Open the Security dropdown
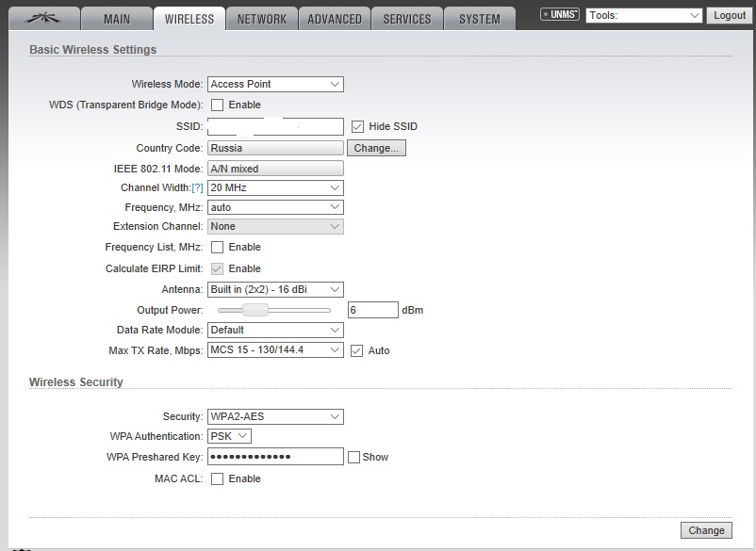The width and height of the screenshot is (756, 551). (x=275, y=416)
